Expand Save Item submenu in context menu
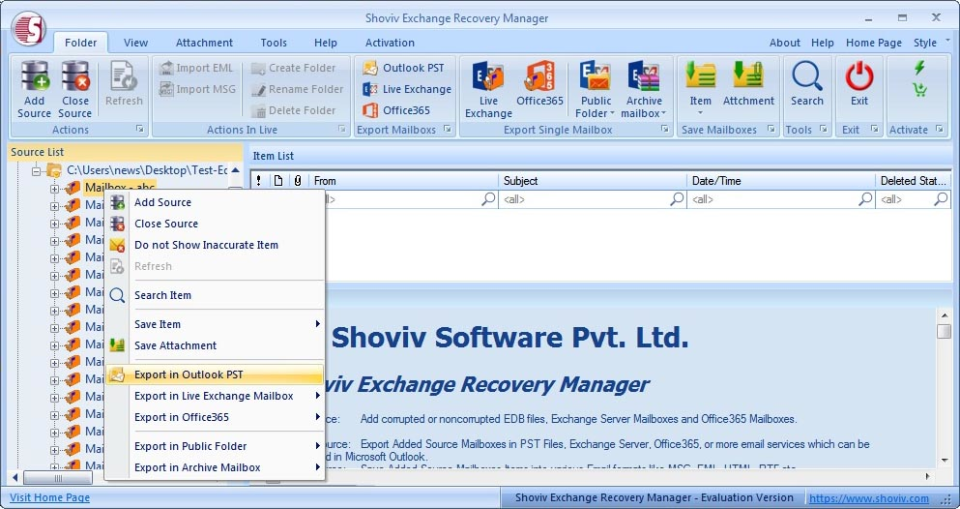Image resolution: width=960 pixels, height=509 pixels. [x=214, y=324]
